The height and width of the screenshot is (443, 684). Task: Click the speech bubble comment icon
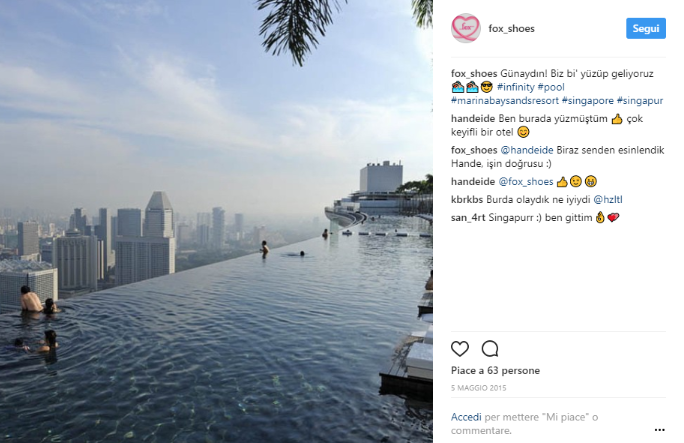tap(490, 349)
